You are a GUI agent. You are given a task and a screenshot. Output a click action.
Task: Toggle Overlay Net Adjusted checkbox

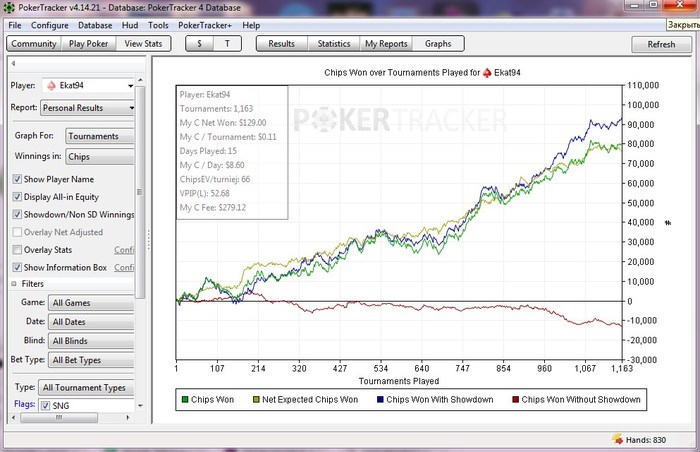(x=17, y=232)
